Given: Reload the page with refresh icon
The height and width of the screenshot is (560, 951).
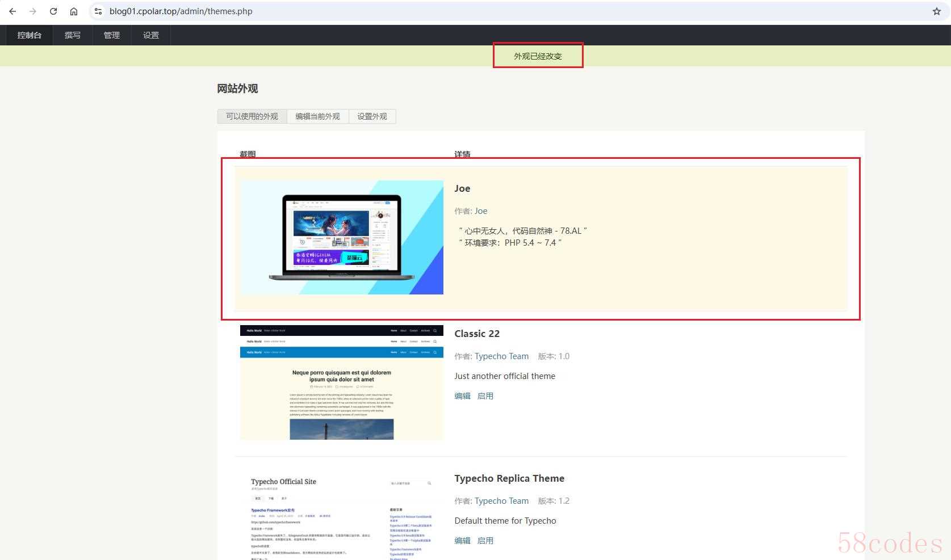Looking at the screenshot, I should click(53, 11).
